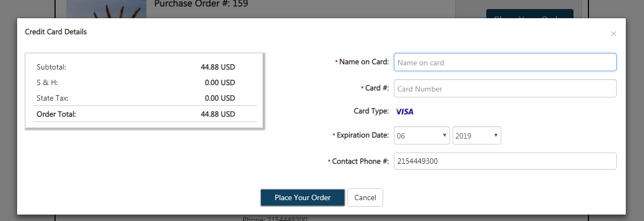Viewport: 644px width, 221px height.
Task: Click the Expiration Date label
Action: tap(363, 135)
